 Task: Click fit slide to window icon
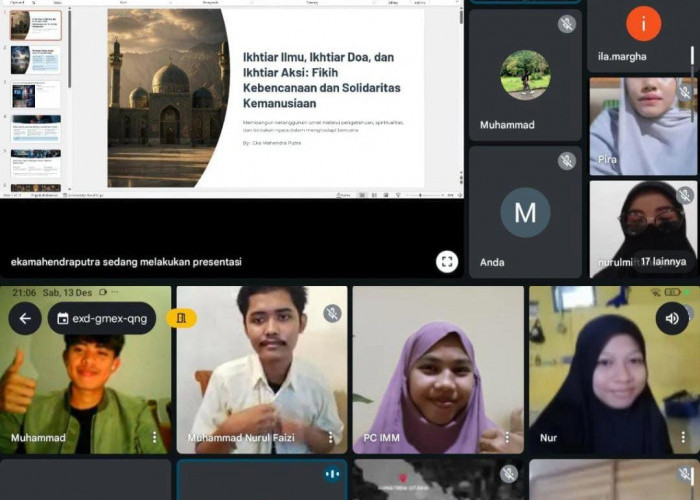point(460,195)
